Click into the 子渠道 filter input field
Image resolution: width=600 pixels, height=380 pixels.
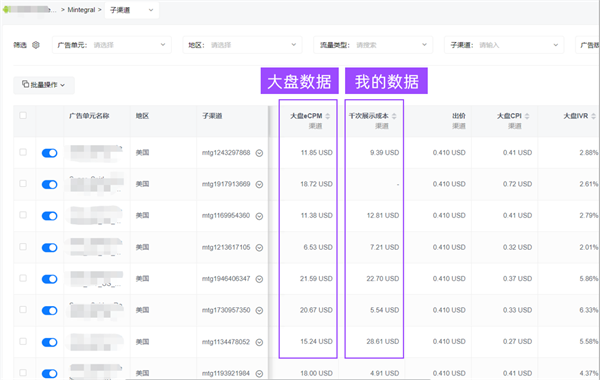504,45
